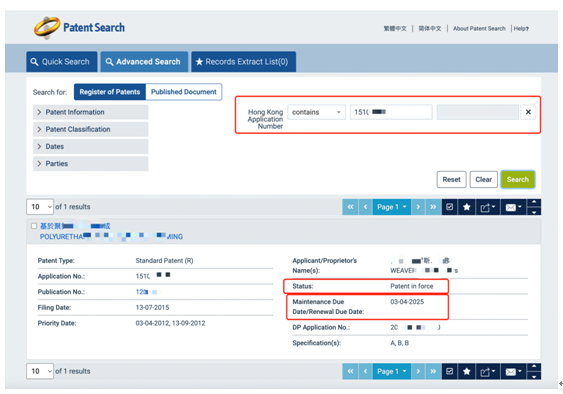The width and height of the screenshot is (563, 394).
Task: Click the application number input field
Action: click(391, 112)
